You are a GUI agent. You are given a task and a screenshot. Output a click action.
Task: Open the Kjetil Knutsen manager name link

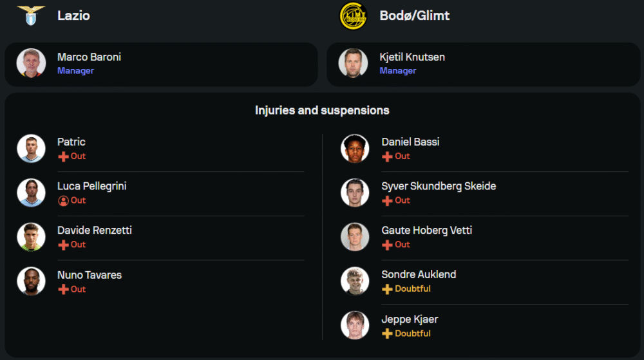click(x=412, y=57)
